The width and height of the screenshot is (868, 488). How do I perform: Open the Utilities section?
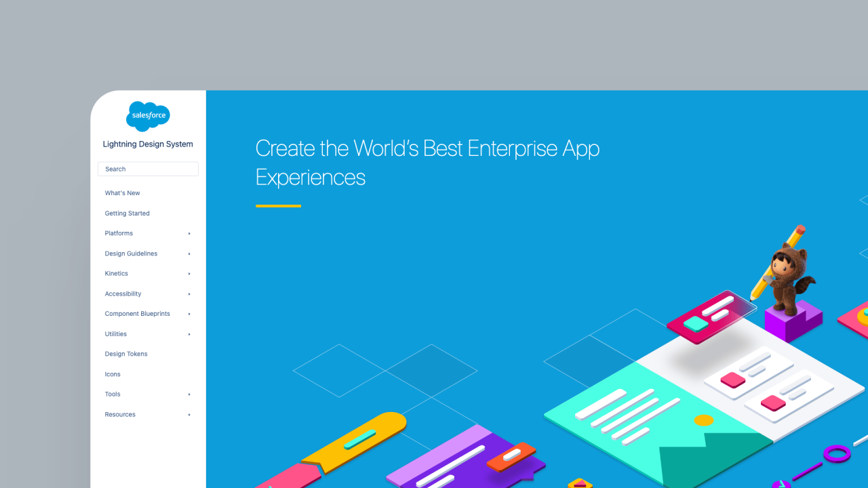coord(115,334)
